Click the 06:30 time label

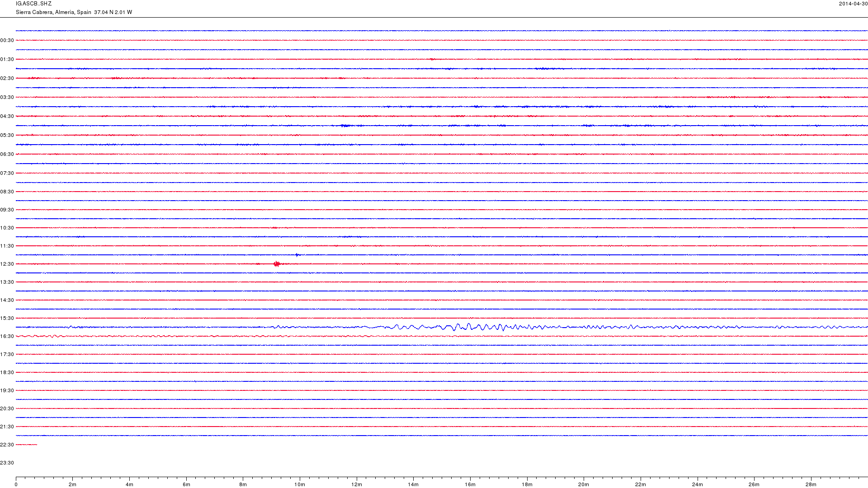tap(7, 154)
